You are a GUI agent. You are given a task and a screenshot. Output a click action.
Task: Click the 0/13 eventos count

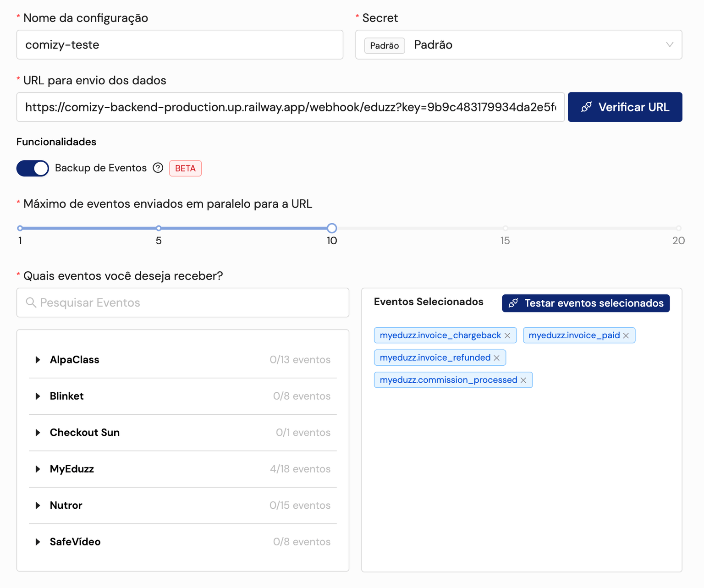300,360
